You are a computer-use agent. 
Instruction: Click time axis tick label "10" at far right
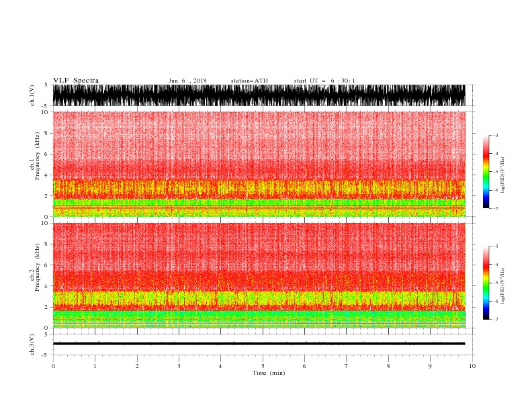tap(472, 366)
